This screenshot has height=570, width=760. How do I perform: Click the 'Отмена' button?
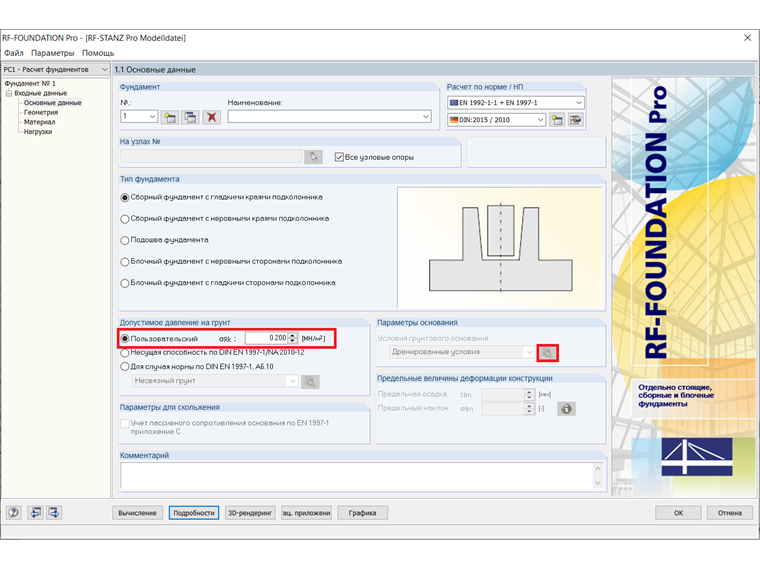pyautogui.click(x=729, y=513)
